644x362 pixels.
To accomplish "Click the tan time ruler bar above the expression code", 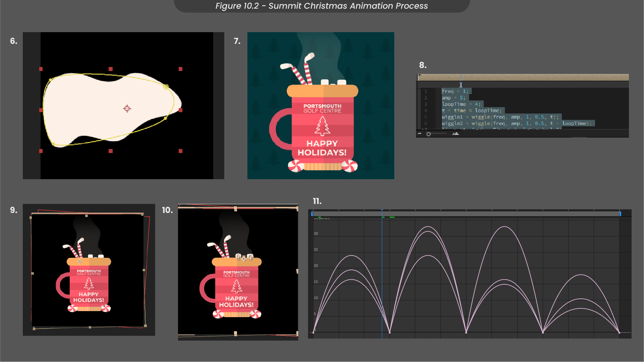I will tap(523, 77).
